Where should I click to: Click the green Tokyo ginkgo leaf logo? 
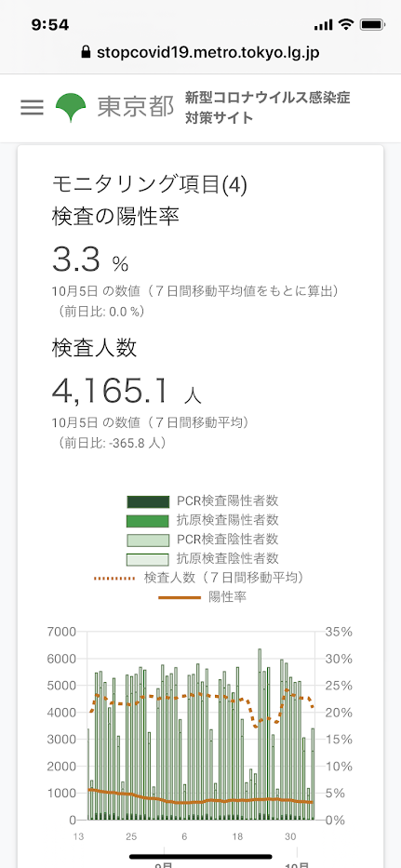click(71, 107)
